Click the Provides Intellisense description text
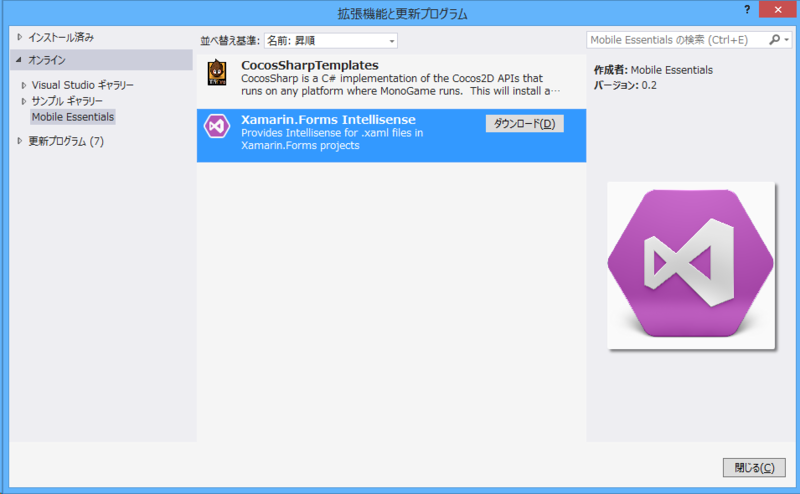Viewport: 800px width, 494px height. [x=332, y=139]
